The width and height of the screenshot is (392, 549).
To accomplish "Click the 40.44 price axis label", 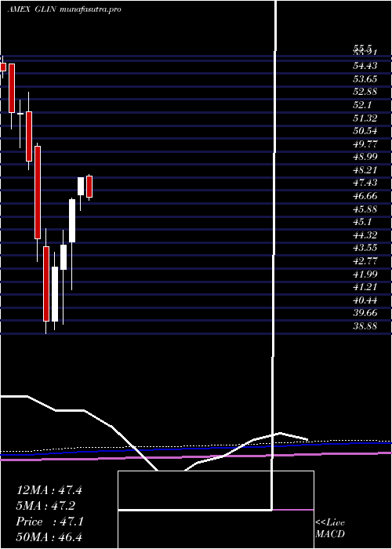I will [365, 300].
